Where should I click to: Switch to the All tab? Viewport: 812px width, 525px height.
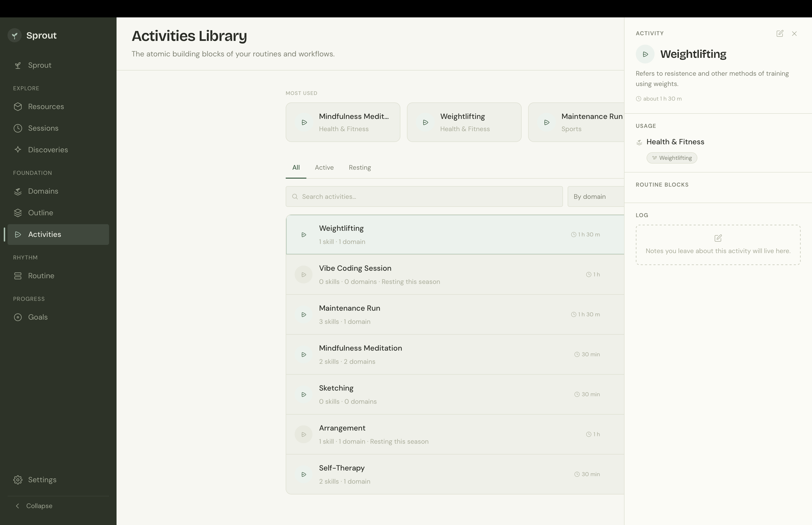click(296, 168)
